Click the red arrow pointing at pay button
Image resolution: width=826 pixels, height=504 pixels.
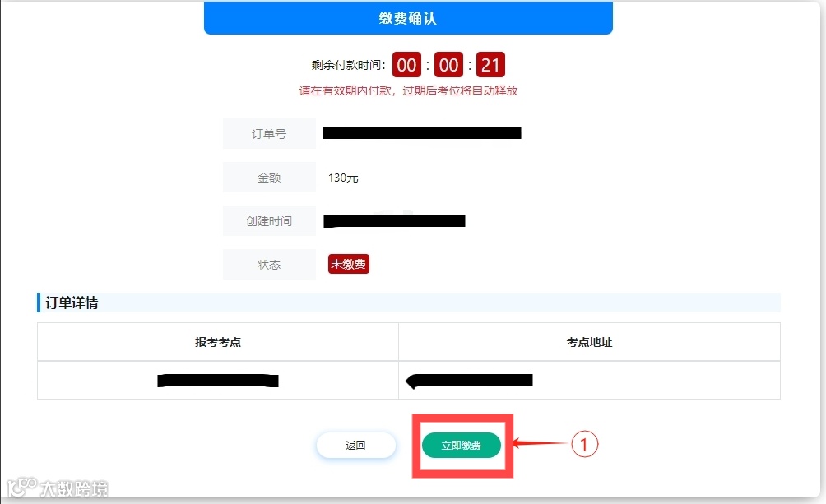[541, 443]
